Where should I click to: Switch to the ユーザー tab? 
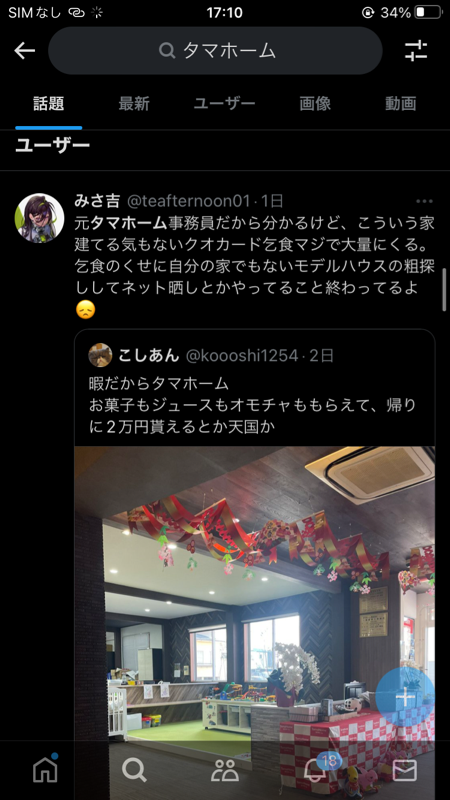pos(224,104)
